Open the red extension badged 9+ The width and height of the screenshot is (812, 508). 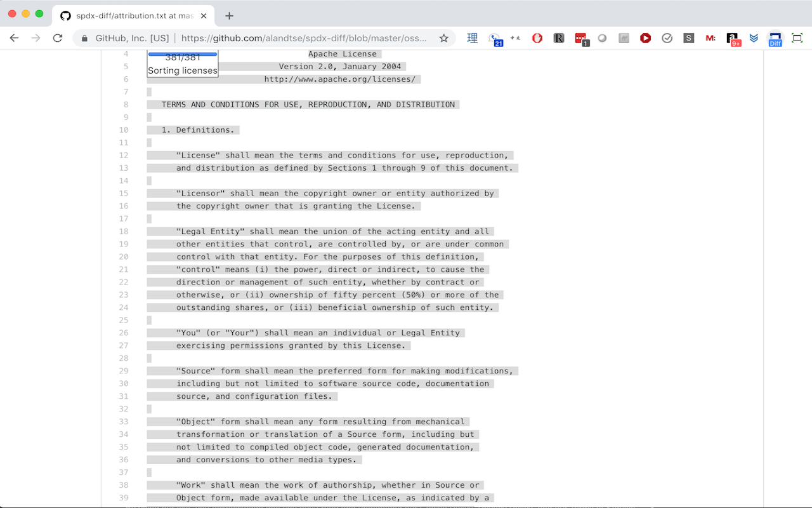(733, 38)
